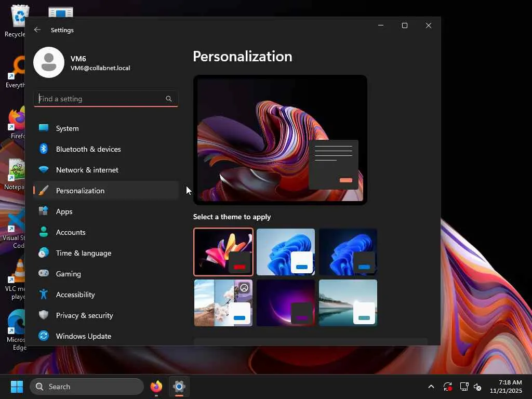Click the Accessibility figure icon
Viewport: 532px width, 399px height.
44,295
